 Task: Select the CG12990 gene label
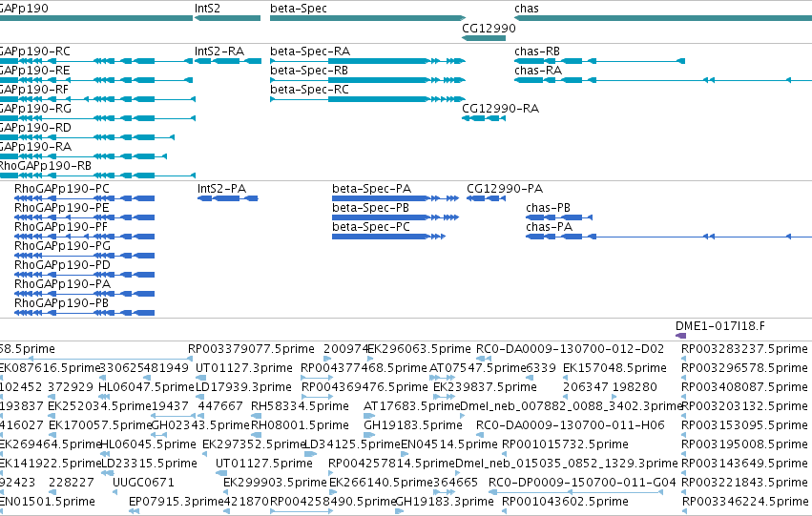(489, 29)
